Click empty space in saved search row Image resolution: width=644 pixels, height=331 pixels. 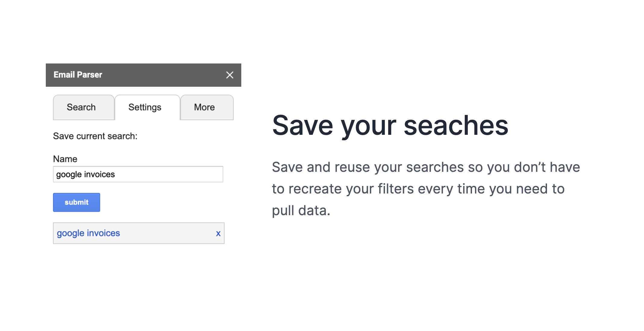click(x=167, y=233)
